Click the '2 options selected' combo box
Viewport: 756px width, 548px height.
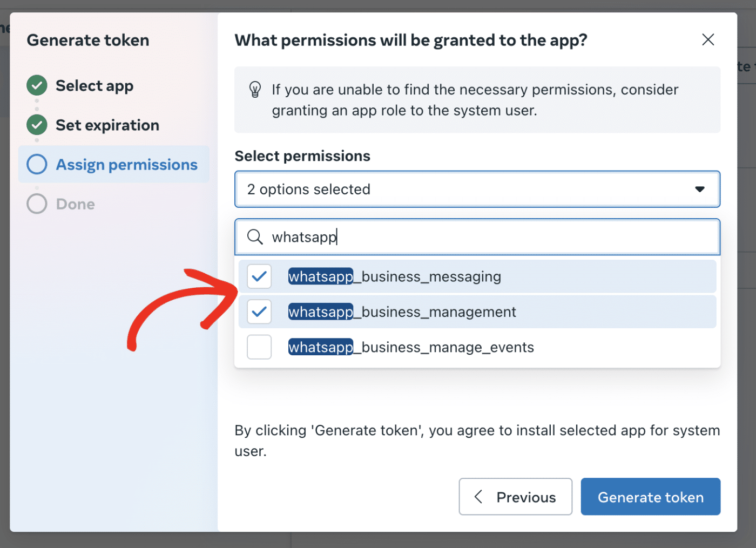pyautogui.click(x=477, y=189)
